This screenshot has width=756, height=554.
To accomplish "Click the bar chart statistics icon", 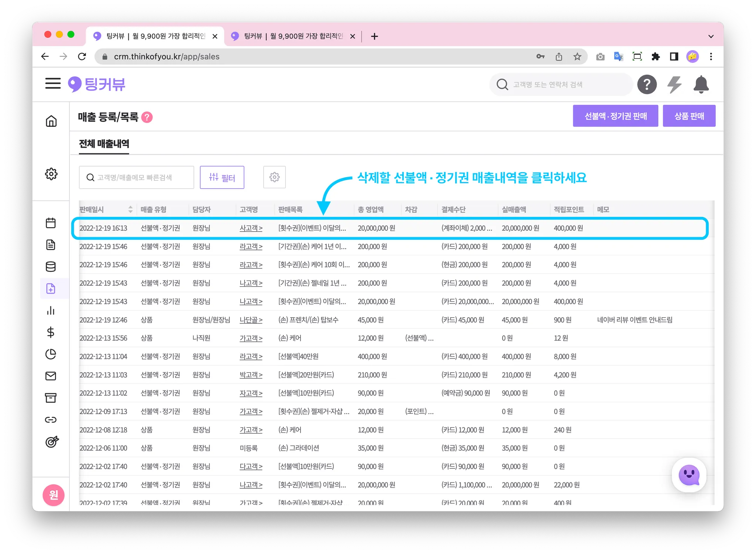I will click(x=51, y=311).
